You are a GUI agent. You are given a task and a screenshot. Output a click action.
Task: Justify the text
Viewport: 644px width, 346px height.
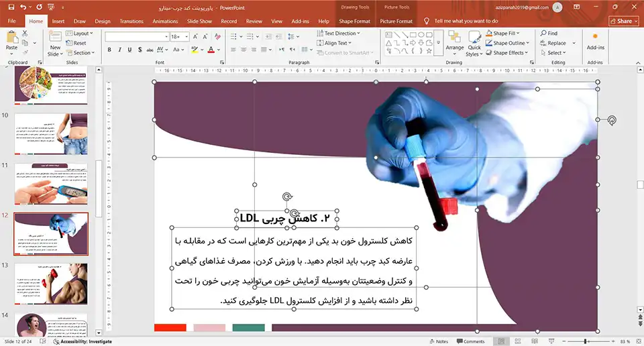(x=264, y=50)
